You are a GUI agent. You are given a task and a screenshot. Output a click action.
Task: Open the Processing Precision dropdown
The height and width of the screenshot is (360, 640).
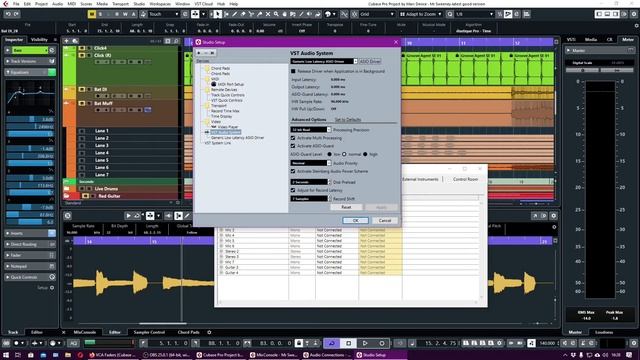pos(311,129)
